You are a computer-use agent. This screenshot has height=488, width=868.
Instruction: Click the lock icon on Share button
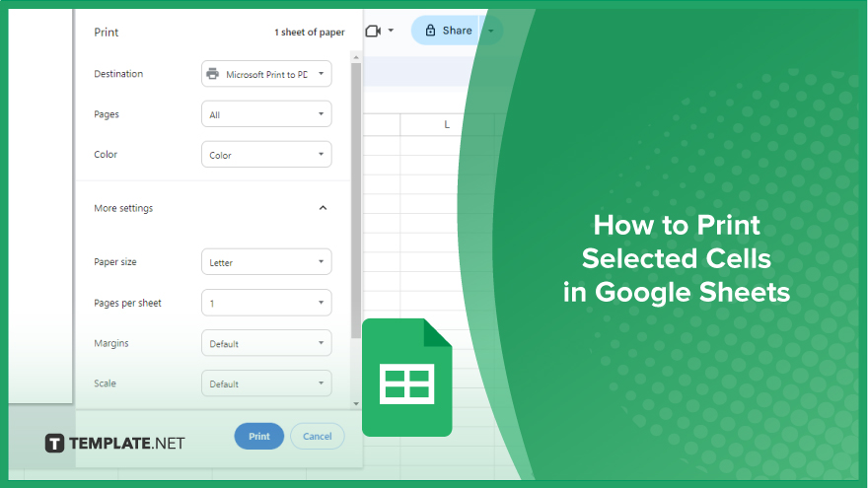point(430,31)
